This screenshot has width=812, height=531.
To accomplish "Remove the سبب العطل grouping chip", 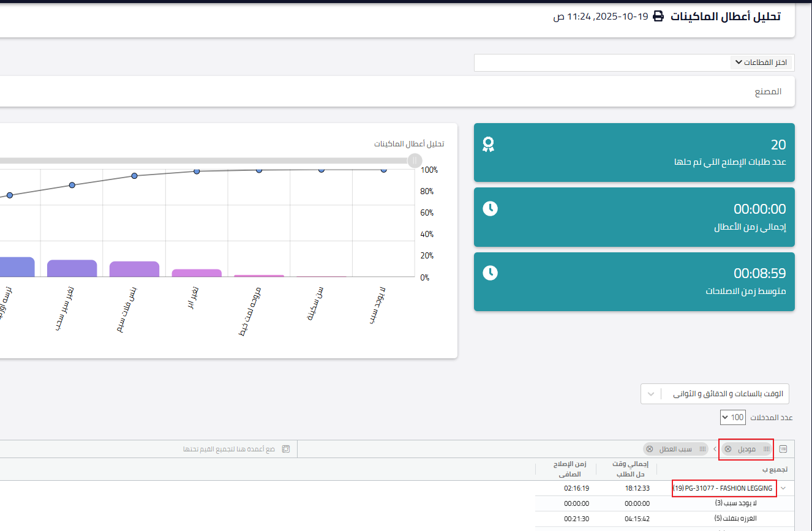I will click(650, 449).
